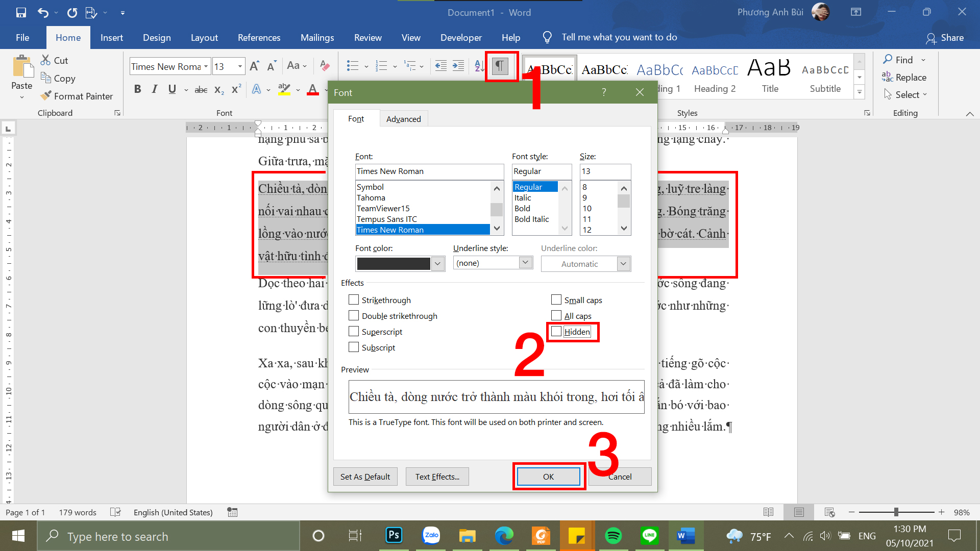This screenshot has height=551, width=980.
Task: Open Text Effects button in dialog
Action: click(x=437, y=477)
